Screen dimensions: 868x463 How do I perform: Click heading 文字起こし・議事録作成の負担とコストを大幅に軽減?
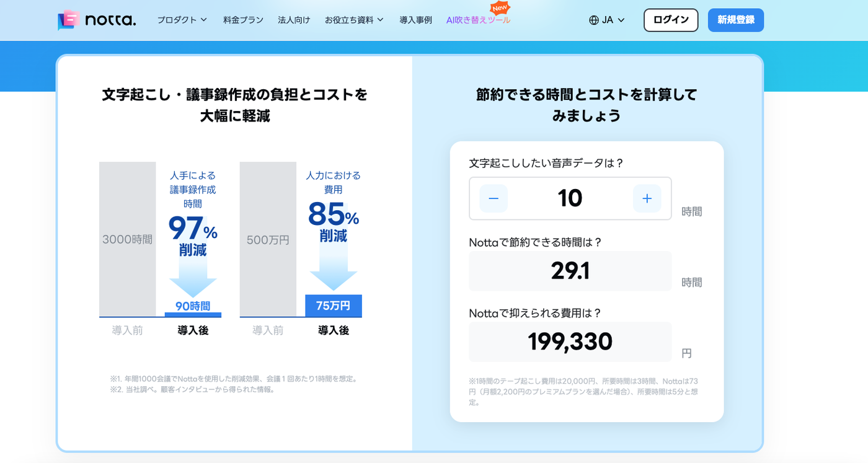tap(235, 105)
